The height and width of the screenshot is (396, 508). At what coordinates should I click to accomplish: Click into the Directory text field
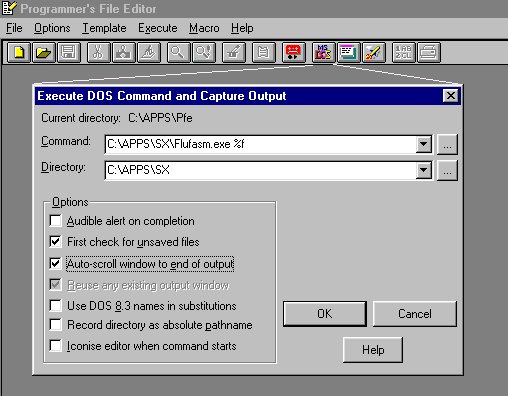click(x=260, y=170)
